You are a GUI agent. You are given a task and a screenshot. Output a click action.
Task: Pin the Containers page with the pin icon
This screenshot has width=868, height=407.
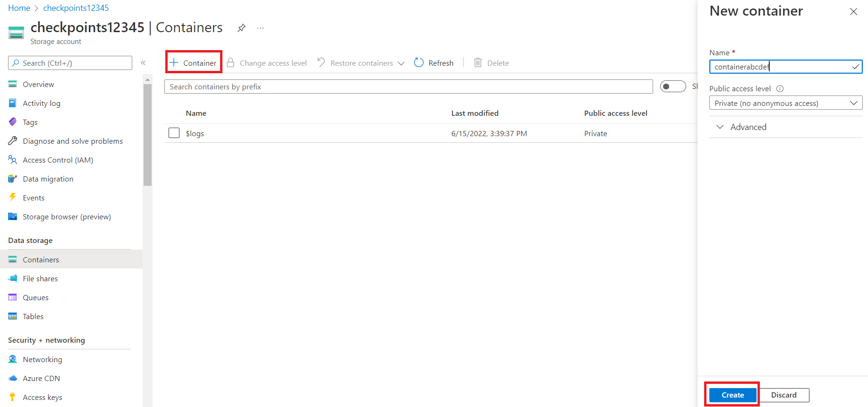[x=241, y=28]
